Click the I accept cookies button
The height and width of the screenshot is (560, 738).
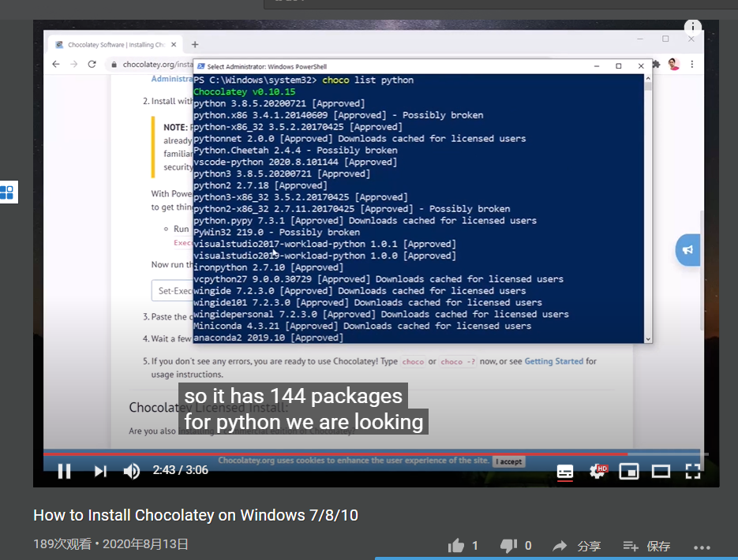tap(508, 461)
